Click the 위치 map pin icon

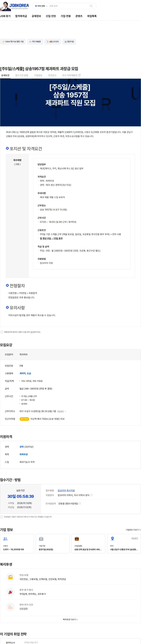[113, 539]
